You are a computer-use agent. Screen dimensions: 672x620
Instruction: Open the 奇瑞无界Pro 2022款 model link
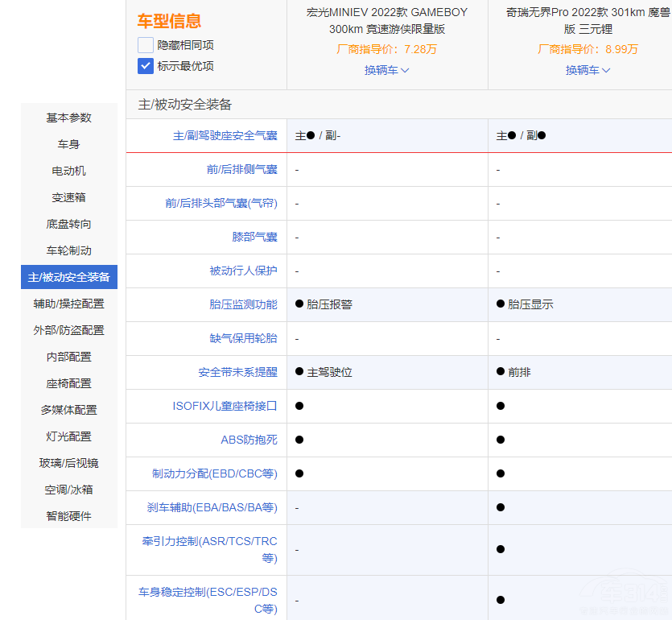[587, 20]
